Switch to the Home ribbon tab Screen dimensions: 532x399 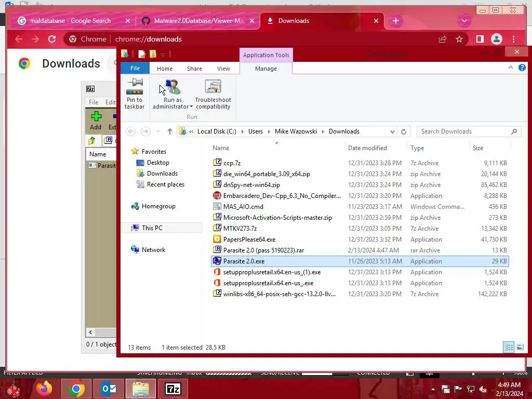click(165, 69)
